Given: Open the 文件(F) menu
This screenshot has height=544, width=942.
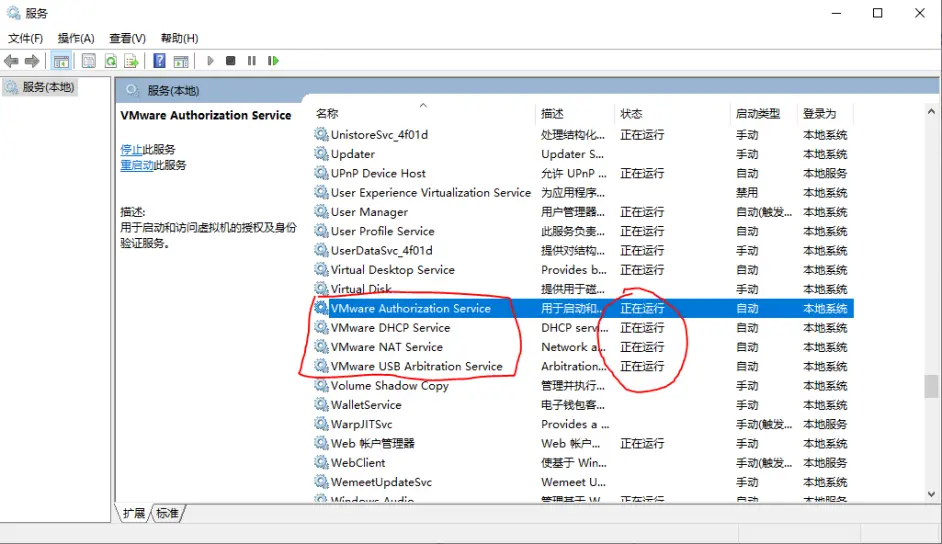Looking at the screenshot, I should pos(26,38).
